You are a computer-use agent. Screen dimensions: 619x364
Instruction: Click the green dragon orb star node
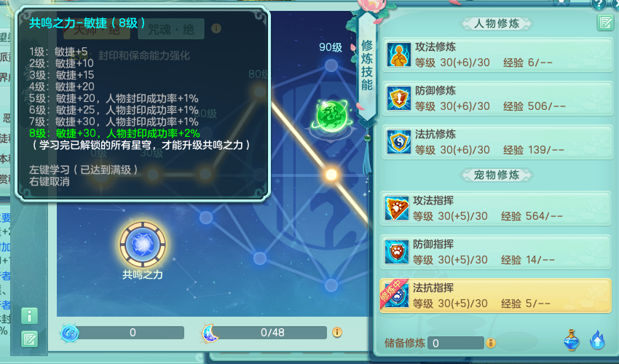[332, 116]
